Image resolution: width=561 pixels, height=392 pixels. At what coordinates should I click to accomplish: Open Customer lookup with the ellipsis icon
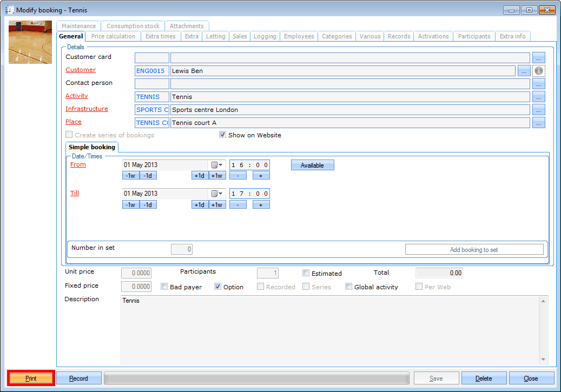pos(524,70)
